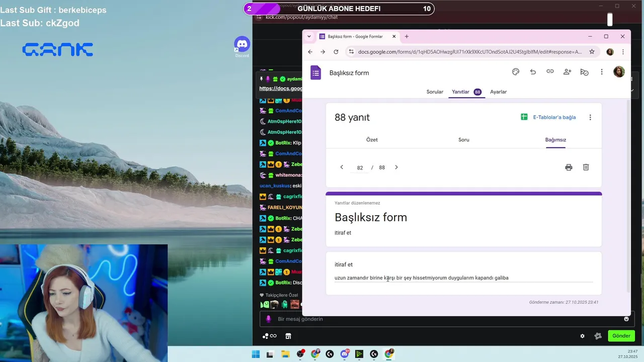Viewport: 644px width, 362px height.
Task: Go to the previous response arrow
Action: (342, 167)
